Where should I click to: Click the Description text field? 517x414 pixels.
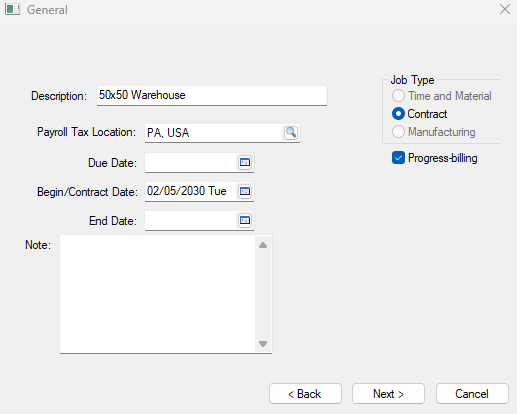point(212,95)
